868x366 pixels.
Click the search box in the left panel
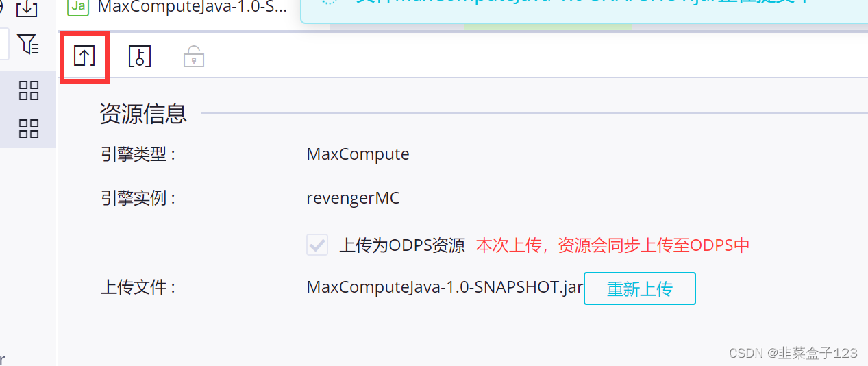point(4,44)
